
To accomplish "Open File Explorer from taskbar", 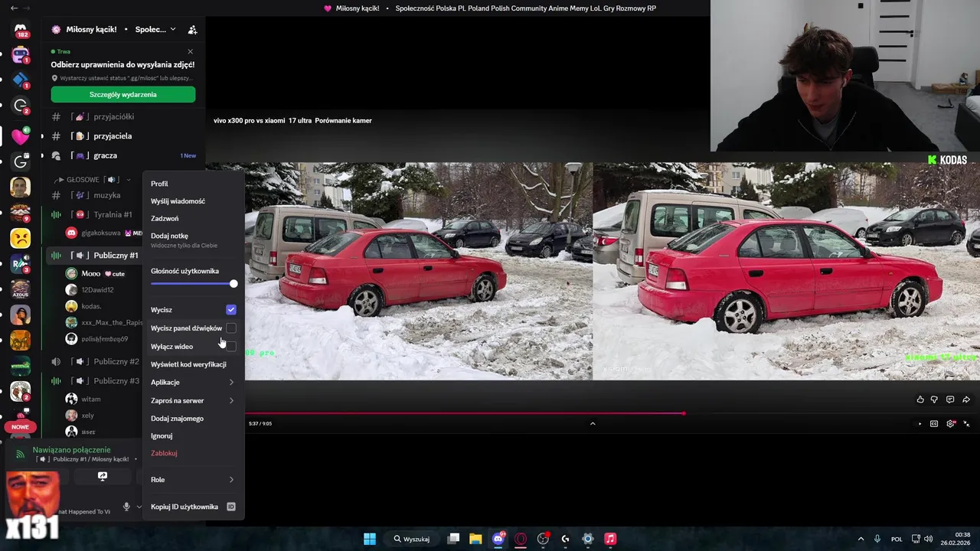I will click(x=475, y=539).
